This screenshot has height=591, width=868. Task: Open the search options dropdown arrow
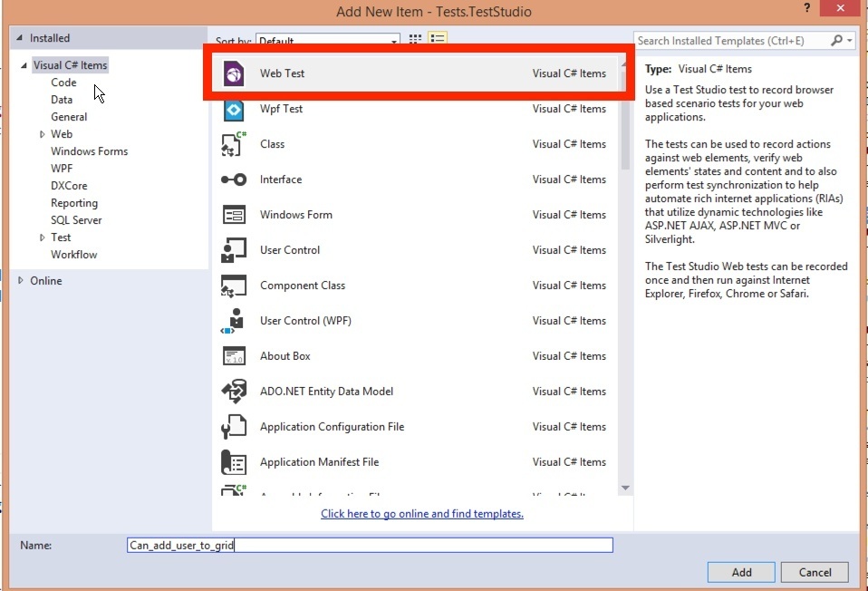coord(849,41)
